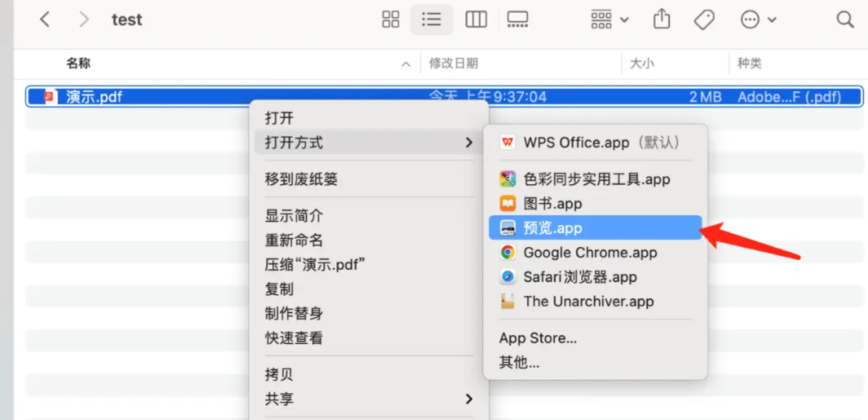868x420 pixels.
Task: Click the ColorSync utility app icon
Action: pyautogui.click(x=507, y=179)
